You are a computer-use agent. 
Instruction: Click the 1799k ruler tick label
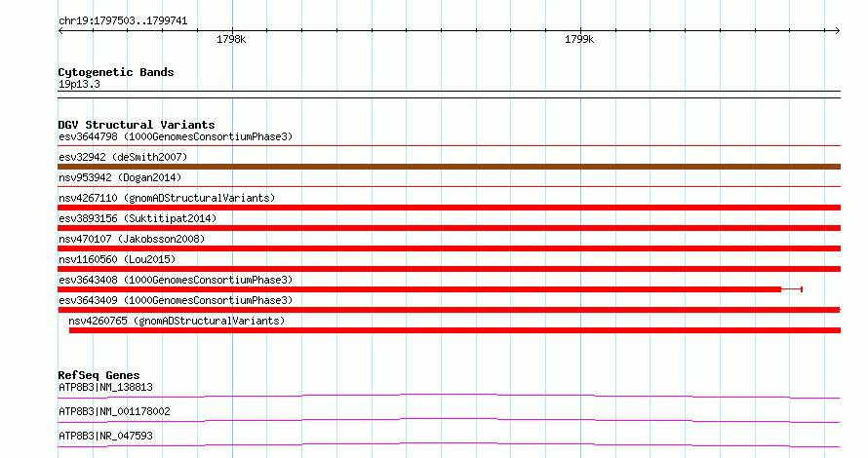point(579,39)
